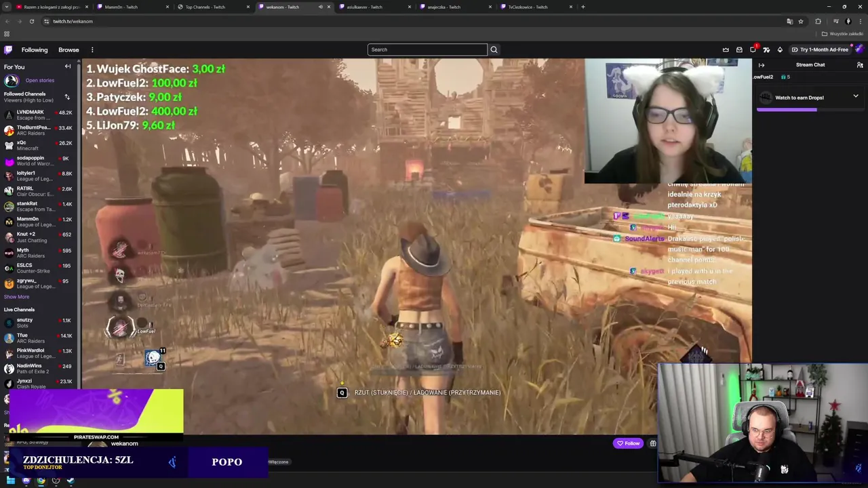Viewport: 868px width, 488px height.
Task: Open ESLCS Counter-Strike channel
Action: pos(38,268)
